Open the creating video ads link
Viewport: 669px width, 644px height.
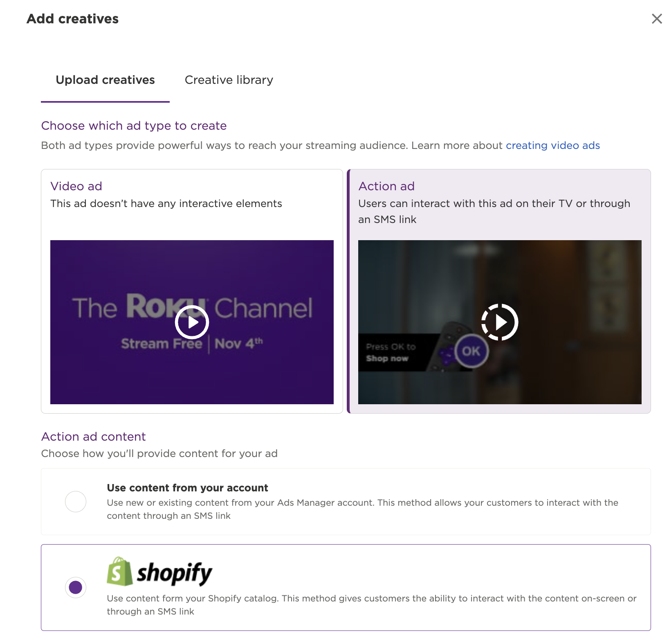pos(552,146)
